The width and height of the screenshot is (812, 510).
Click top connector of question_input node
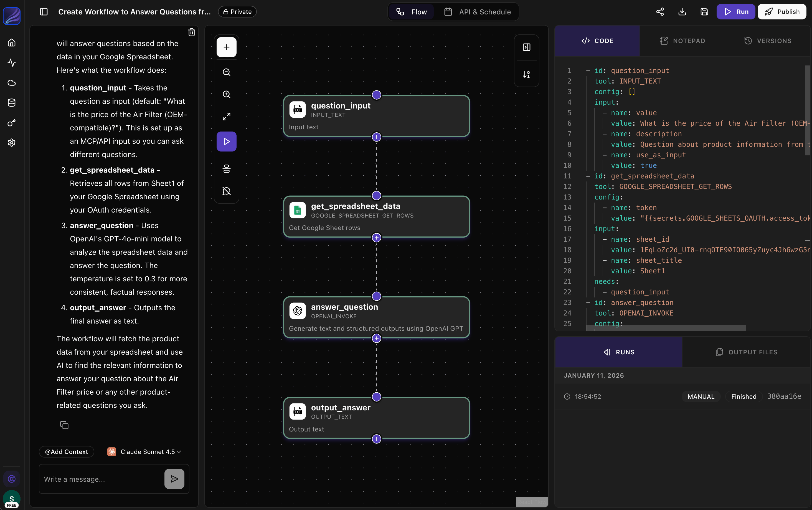(377, 95)
